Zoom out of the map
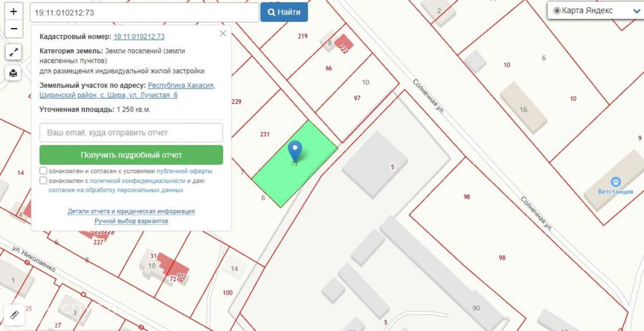644x331 pixels. (14, 29)
